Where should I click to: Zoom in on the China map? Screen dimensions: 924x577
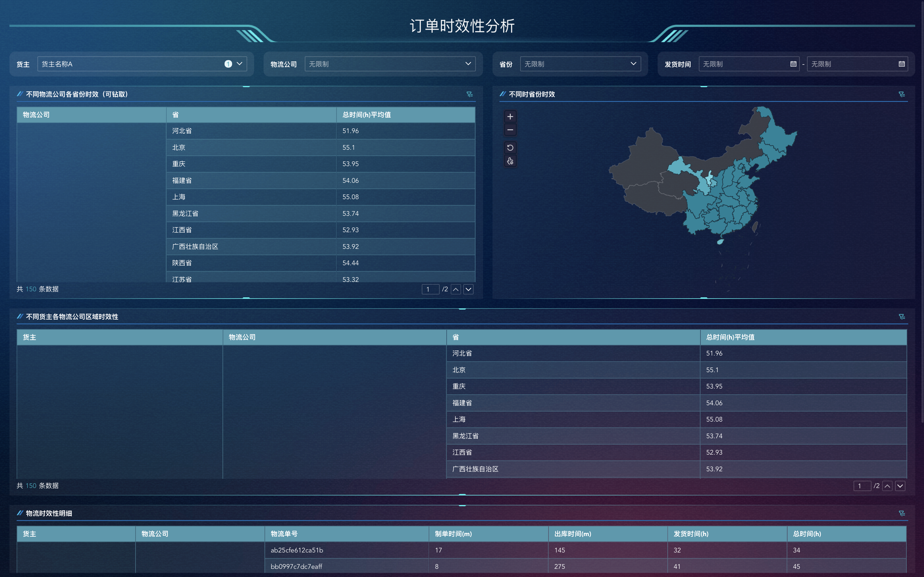point(510,116)
